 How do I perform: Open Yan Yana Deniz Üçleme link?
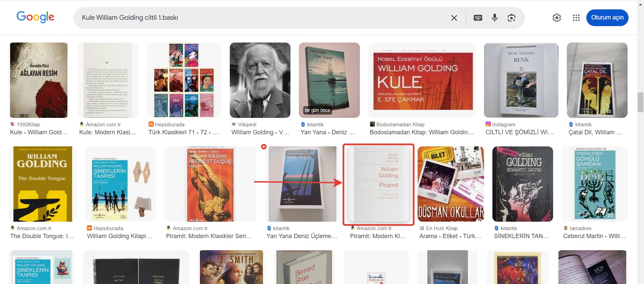(302, 236)
